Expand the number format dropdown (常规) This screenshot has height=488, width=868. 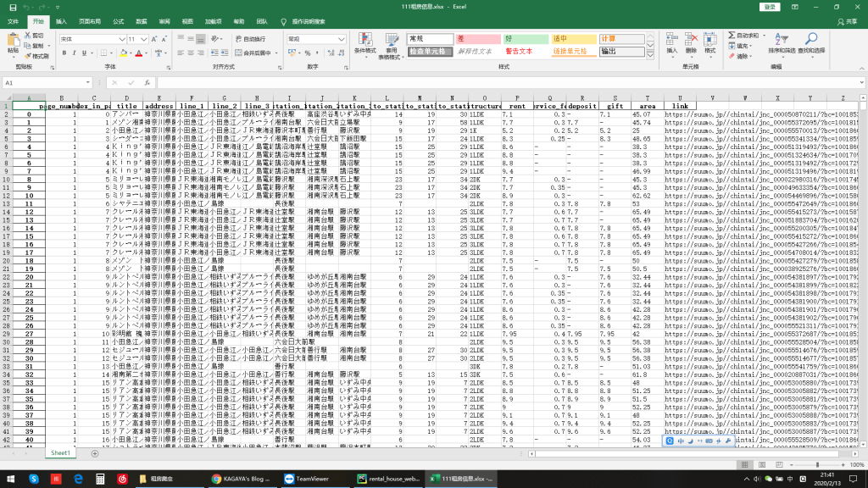tap(341, 39)
